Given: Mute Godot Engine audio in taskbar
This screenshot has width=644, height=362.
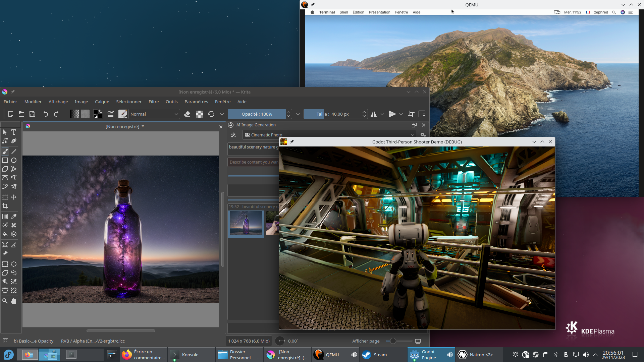Looking at the screenshot, I should [450, 355].
